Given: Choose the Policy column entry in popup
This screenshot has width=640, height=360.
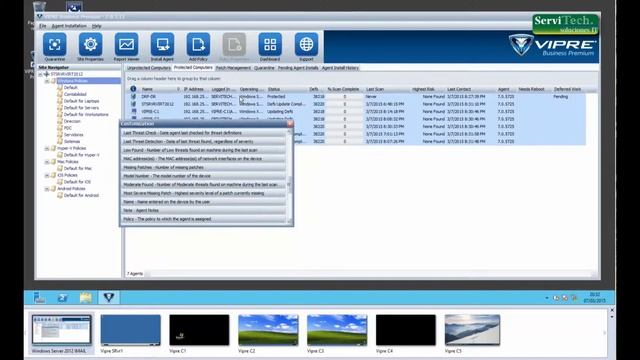Looking at the screenshot, I should (204, 219).
